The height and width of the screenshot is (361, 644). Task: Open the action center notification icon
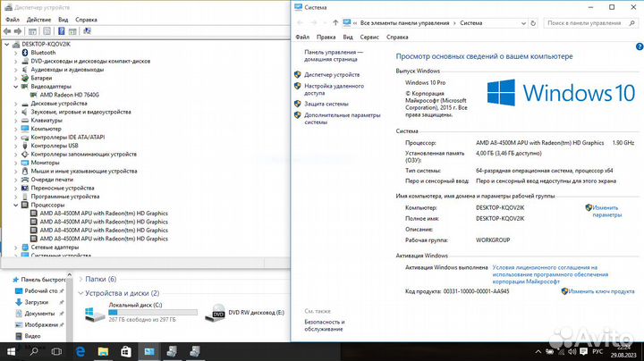tap(583, 351)
